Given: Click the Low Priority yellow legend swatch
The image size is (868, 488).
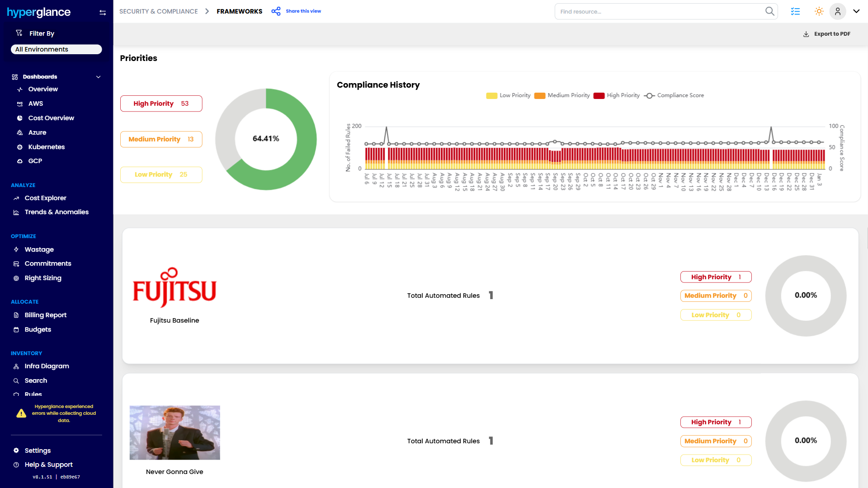Looking at the screenshot, I should click(491, 95).
